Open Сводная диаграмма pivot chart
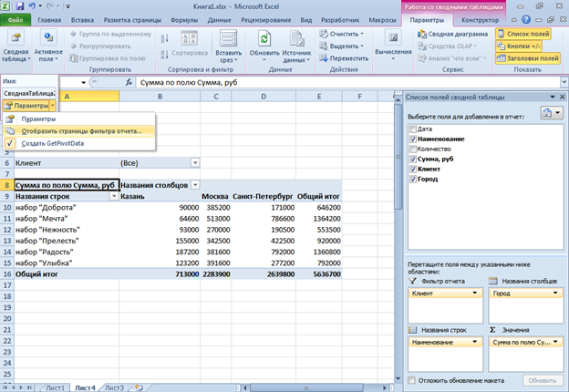The height and width of the screenshot is (392, 569). pyautogui.click(x=452, y=34)
